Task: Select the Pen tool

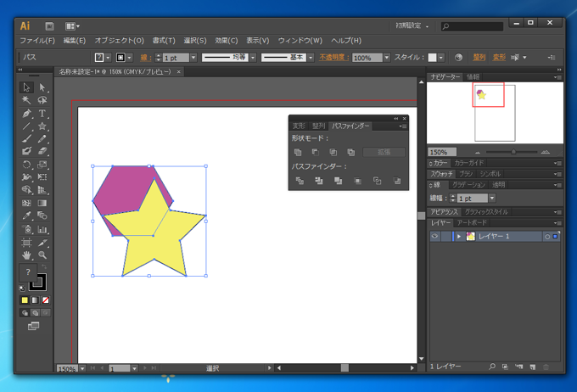Action: [26, 114]
